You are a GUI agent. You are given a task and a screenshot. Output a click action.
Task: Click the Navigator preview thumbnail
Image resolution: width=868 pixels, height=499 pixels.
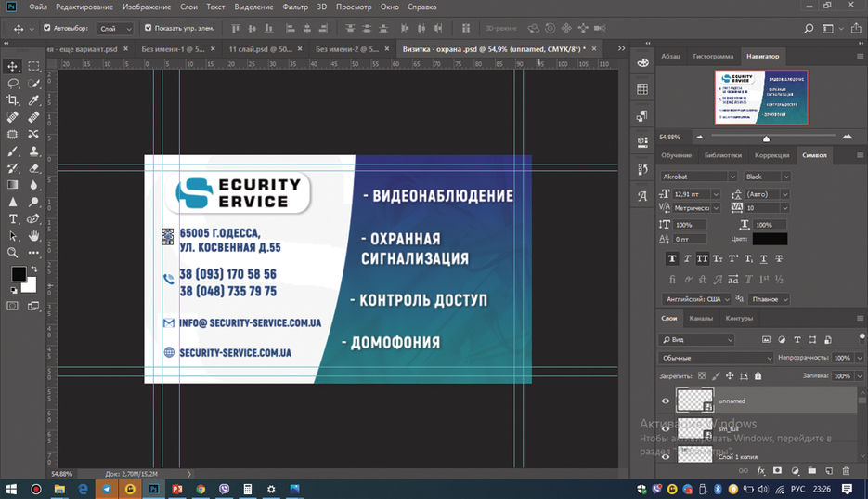click(761, 97)
